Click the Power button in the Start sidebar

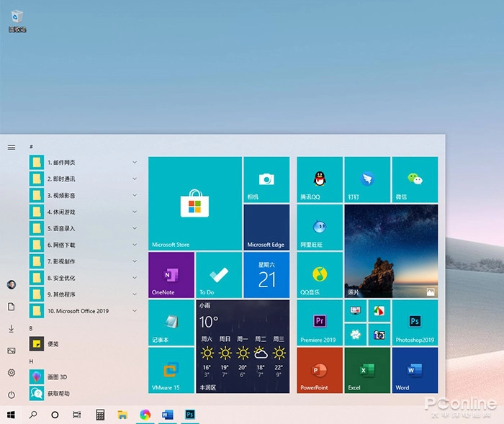click(x=12, y=394)
